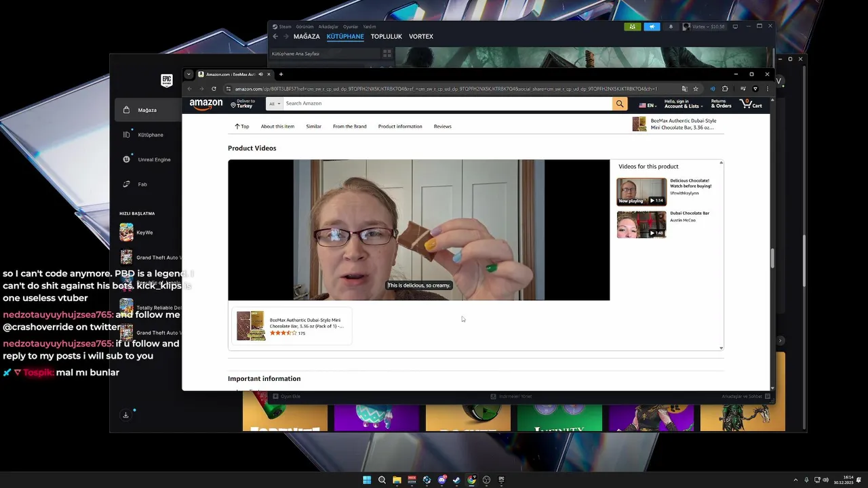Go to About this item section
Screen dimensions: 868x488
[x=277, y=127]
